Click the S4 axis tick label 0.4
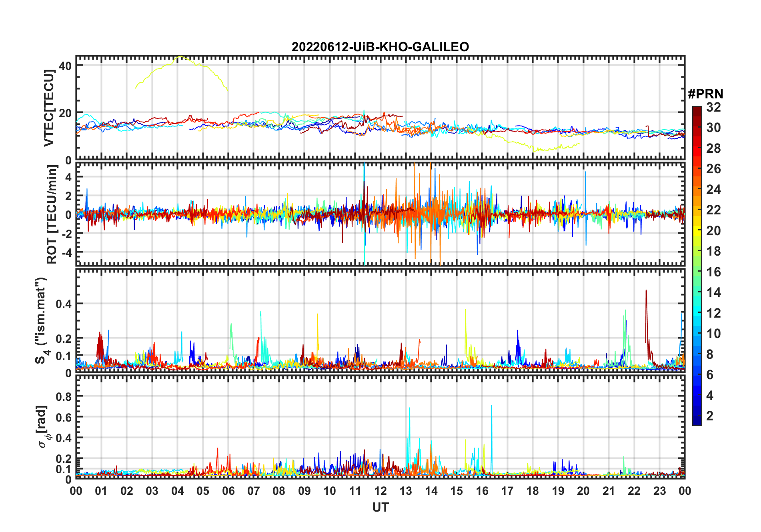This screenshot has height=532, width=761. [64, 304]
